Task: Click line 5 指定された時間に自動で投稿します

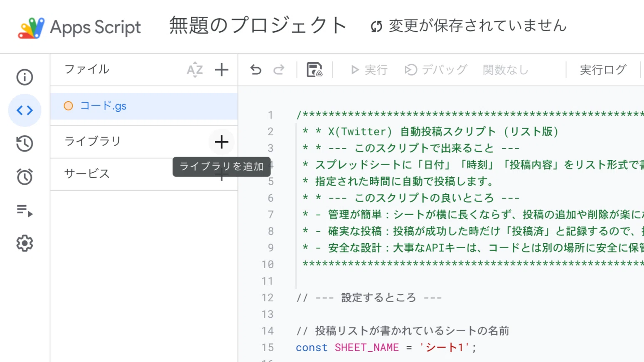Action: [x=399, y=181]
